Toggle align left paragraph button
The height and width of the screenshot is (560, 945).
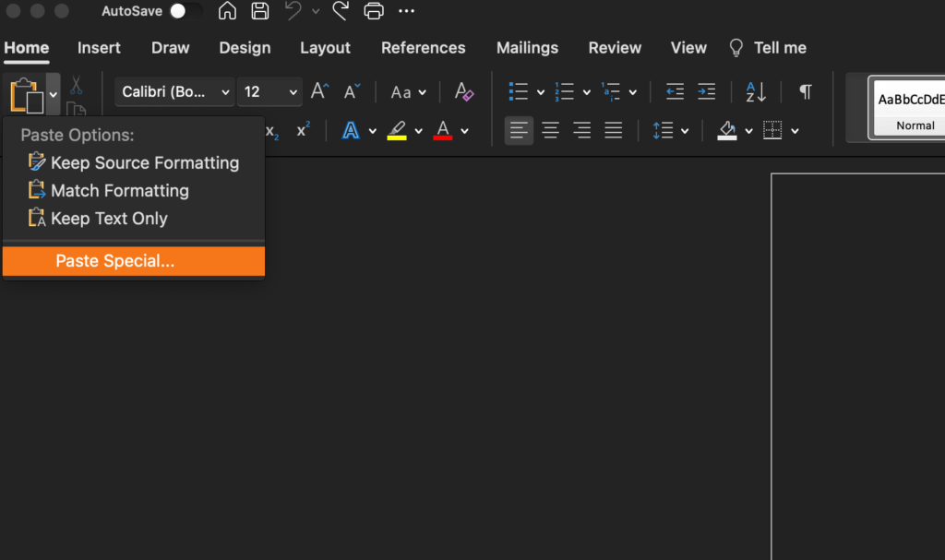[x=519, y=131]
